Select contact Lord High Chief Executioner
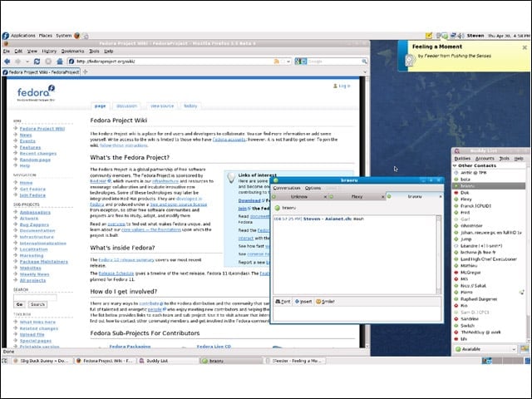The image size is (532, 399). coord(489,259)
